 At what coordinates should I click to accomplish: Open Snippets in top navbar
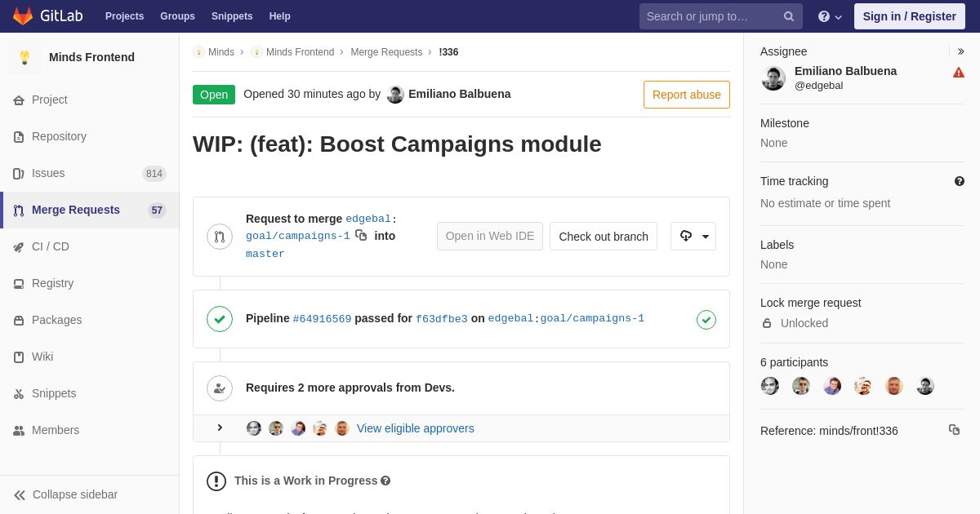click(x=232, y=16)
